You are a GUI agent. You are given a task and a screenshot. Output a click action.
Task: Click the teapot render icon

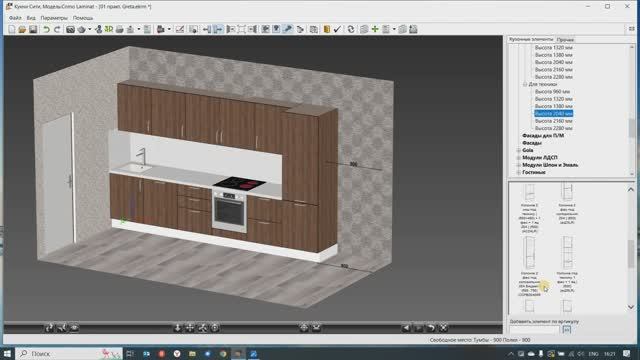82,29
